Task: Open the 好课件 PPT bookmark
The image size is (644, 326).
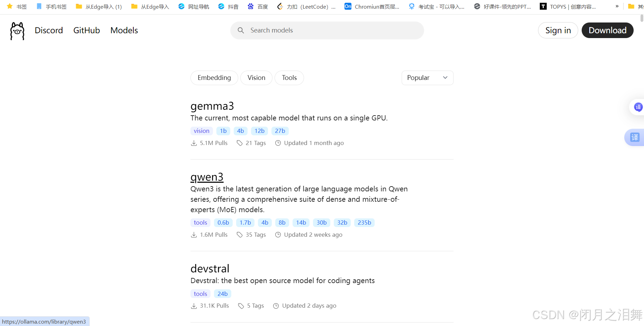Action: (x=502, y=7)
